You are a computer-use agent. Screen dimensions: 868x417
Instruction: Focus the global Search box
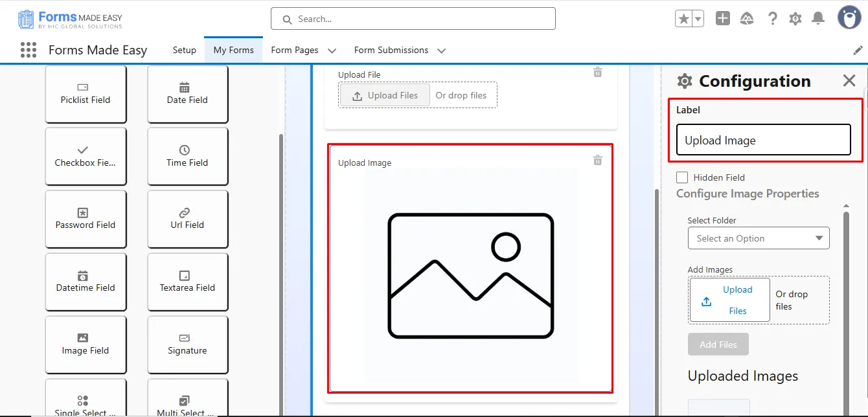tap(413, 19)
